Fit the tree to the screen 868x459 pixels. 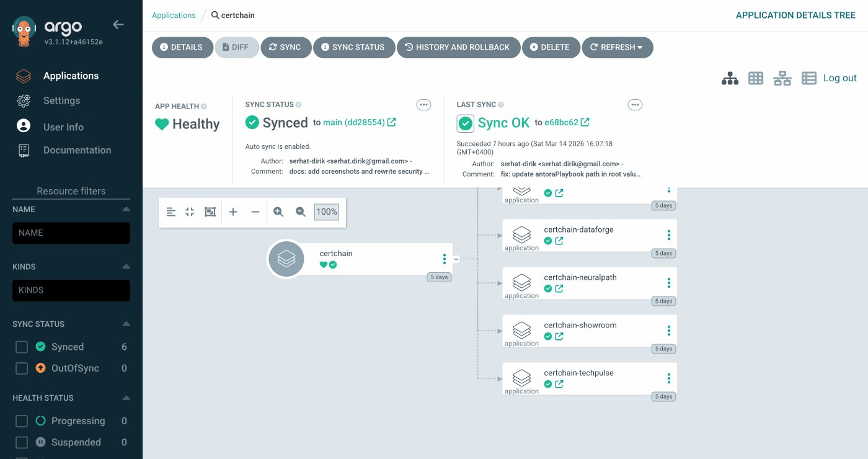click(210, 212)
